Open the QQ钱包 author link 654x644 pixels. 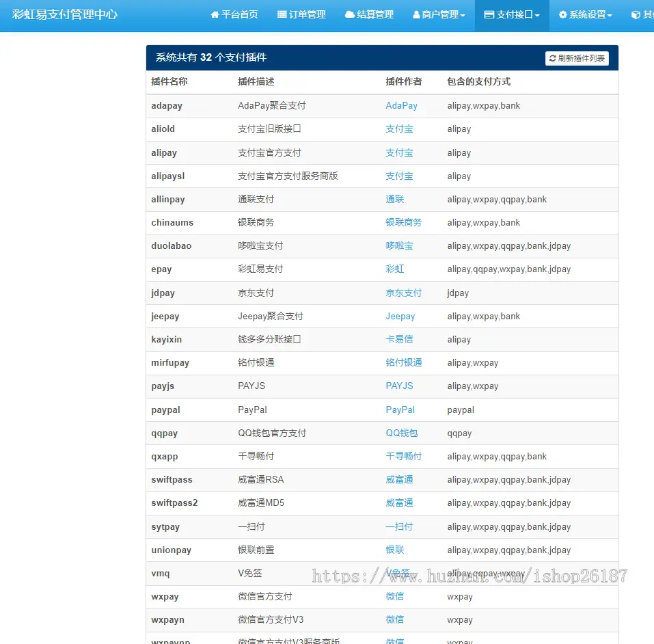(402, 433)
